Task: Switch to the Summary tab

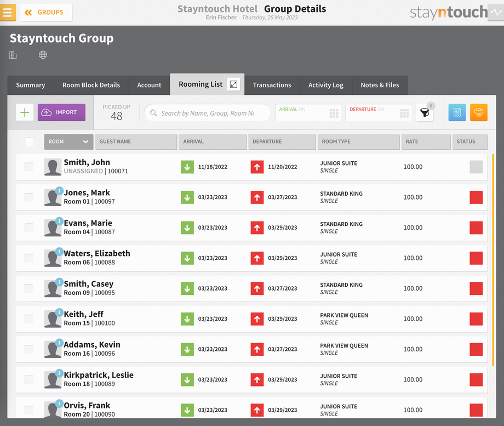Action: (31, 86)
